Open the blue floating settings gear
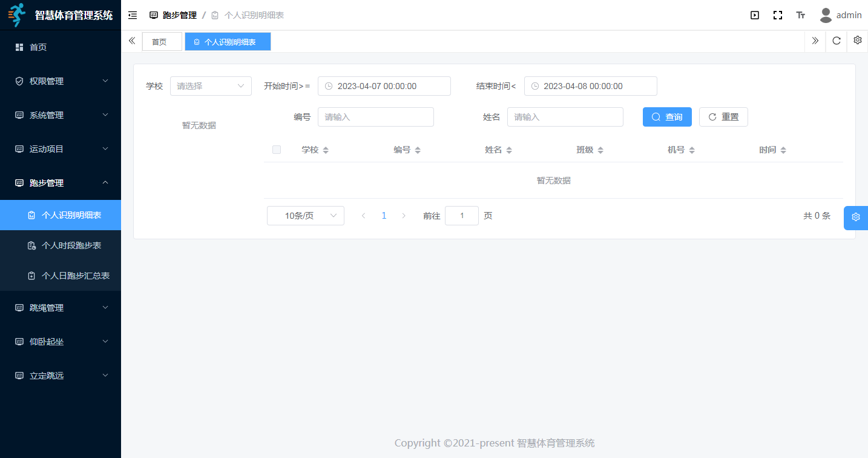868x458 pixels. click(x=855, y=217)
